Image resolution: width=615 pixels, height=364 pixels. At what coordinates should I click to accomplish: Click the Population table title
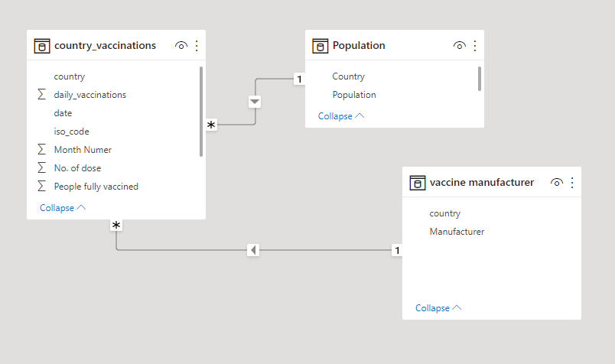click(359, 46)
